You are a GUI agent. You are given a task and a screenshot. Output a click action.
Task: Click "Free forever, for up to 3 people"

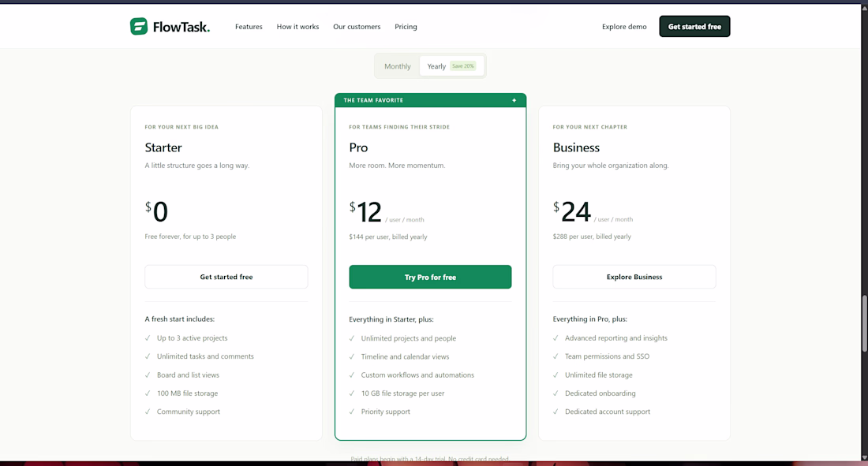(190, 237)
